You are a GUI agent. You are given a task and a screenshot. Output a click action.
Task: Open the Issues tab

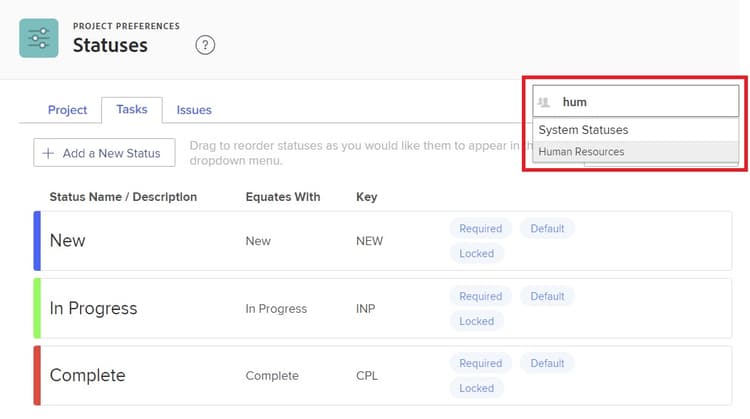[194, 110]
